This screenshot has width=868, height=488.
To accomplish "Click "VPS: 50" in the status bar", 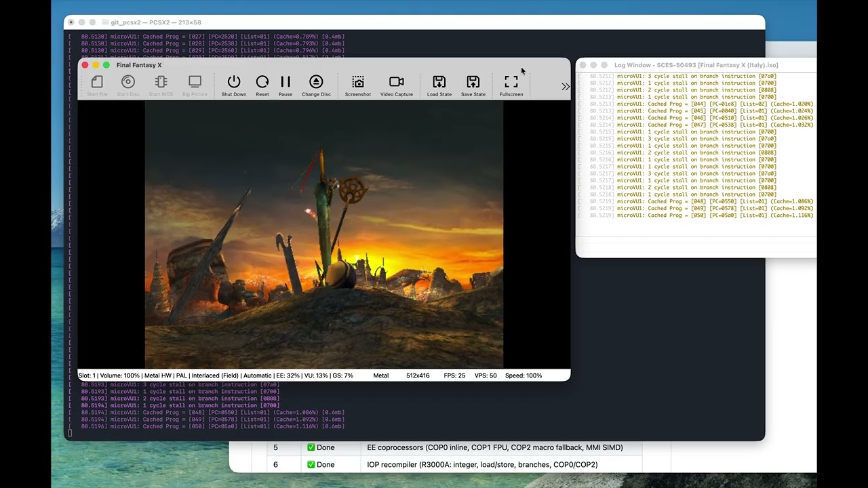I will point(486,375).
